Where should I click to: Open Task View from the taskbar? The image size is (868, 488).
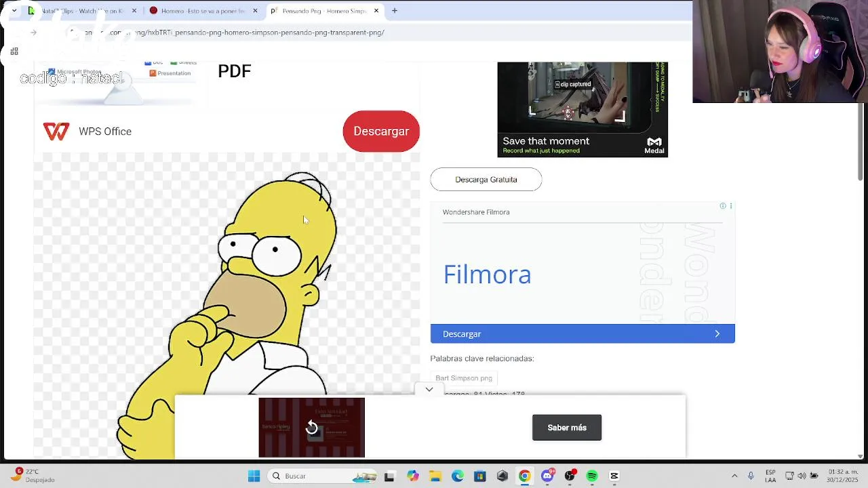click(389, 476)
